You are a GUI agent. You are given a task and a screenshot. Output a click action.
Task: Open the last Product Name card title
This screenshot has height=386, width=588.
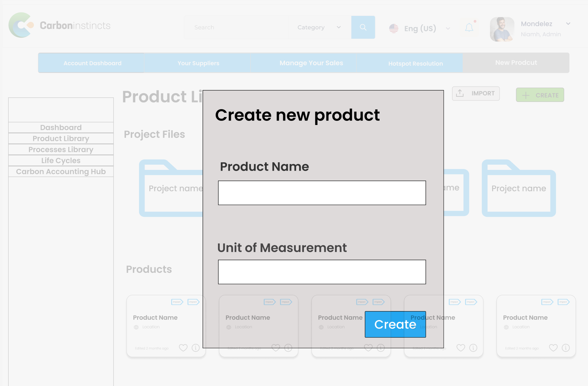pyautogui.click(x=525, y=317)
